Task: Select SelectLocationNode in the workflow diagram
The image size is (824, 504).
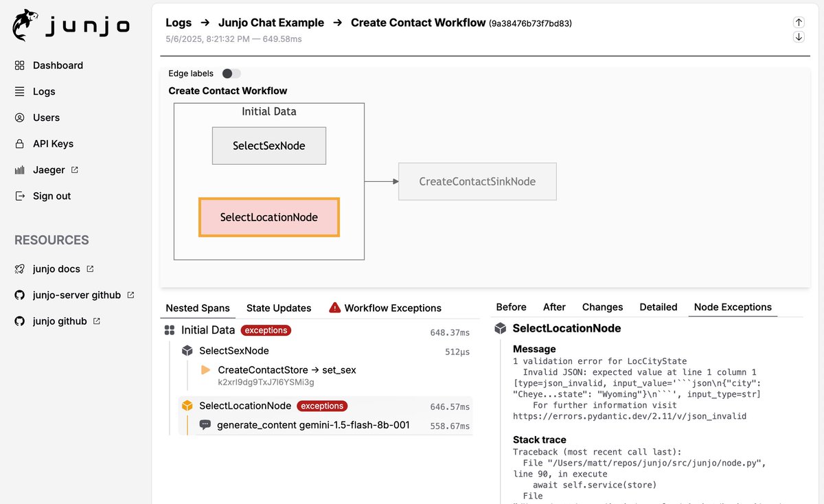Action: tap(269, 217)
